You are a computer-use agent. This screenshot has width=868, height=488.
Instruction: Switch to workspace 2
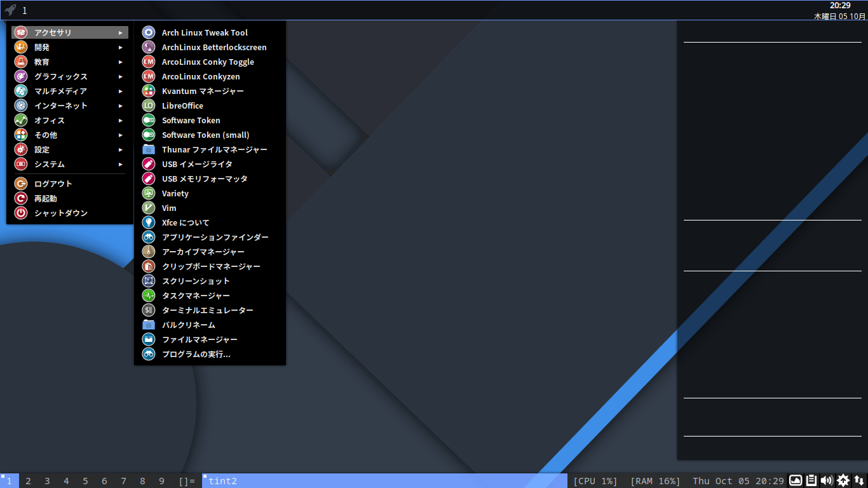(28, 481)
